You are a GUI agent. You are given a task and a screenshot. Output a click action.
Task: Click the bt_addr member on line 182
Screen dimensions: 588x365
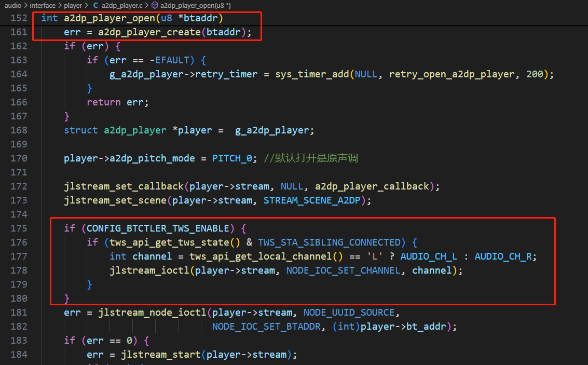(427, 327)
